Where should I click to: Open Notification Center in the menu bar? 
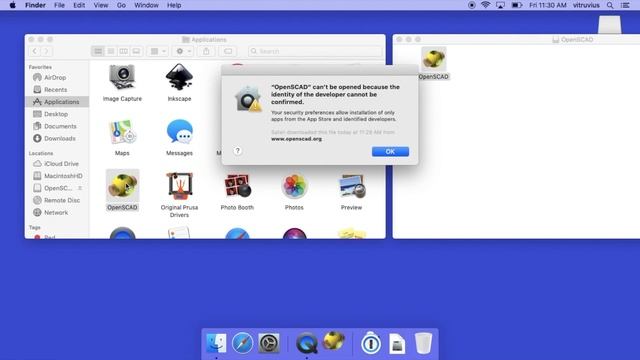pos(625,5)
